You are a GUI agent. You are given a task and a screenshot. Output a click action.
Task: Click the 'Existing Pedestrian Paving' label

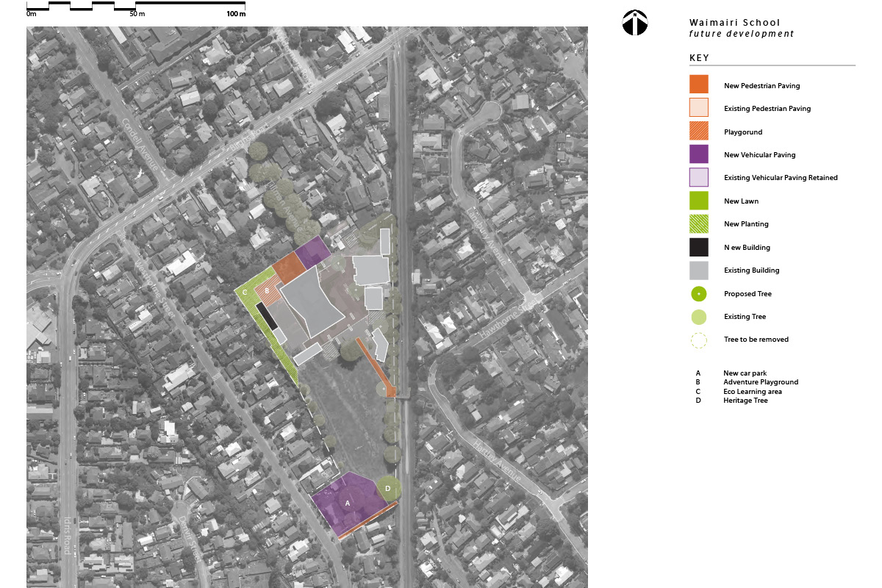(767, 109)
